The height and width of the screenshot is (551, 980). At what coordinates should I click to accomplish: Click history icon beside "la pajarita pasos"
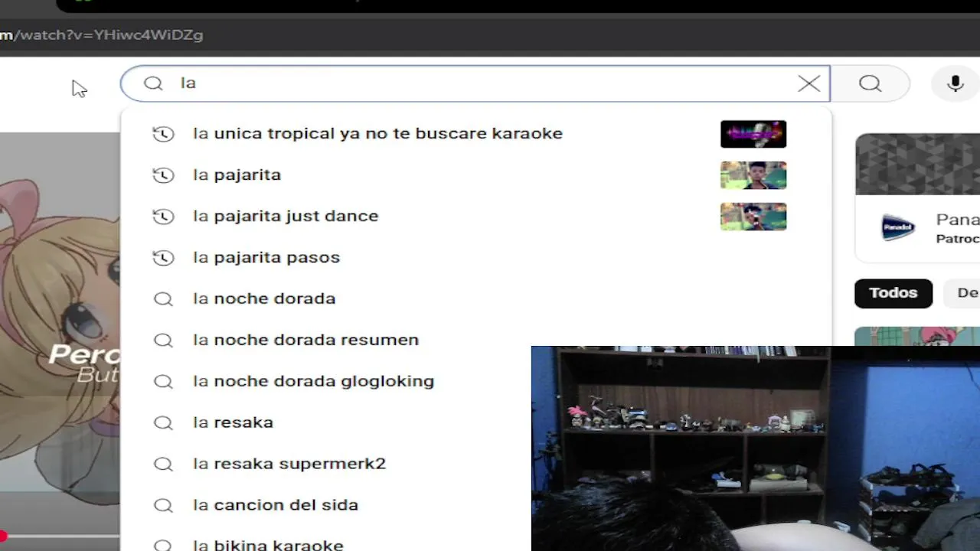pos(163,258)
